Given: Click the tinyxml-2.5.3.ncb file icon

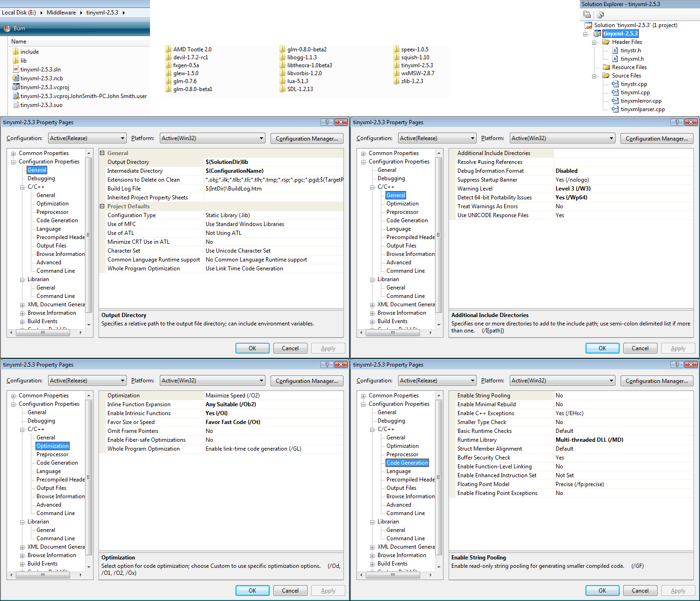Looking at the screenshot, I should tap(16, 78).
